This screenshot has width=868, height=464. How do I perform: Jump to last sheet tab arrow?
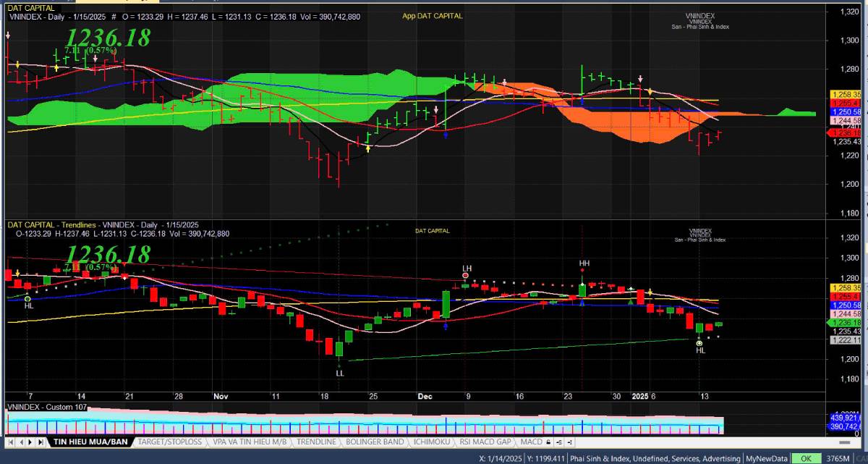tap(40, 441)
